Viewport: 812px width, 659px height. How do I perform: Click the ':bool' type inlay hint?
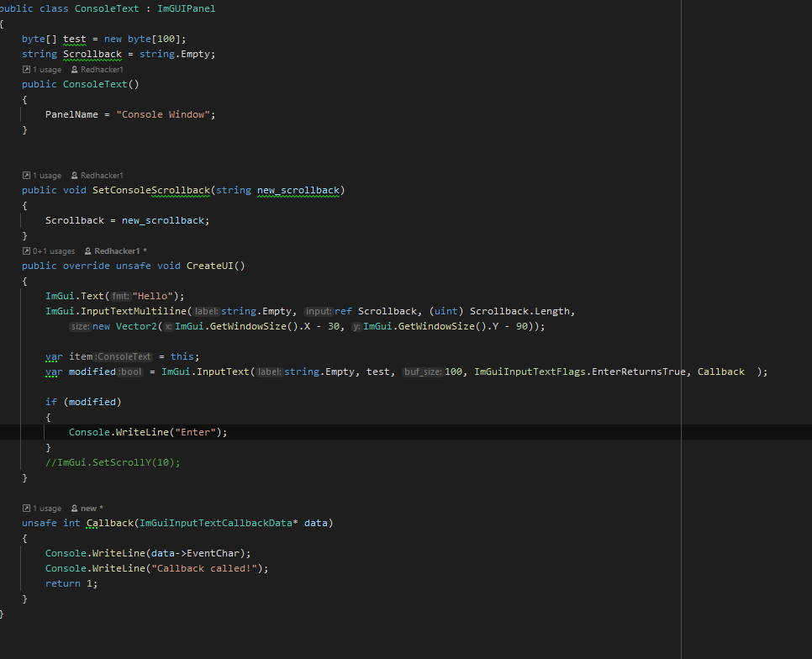coord(130,372)
